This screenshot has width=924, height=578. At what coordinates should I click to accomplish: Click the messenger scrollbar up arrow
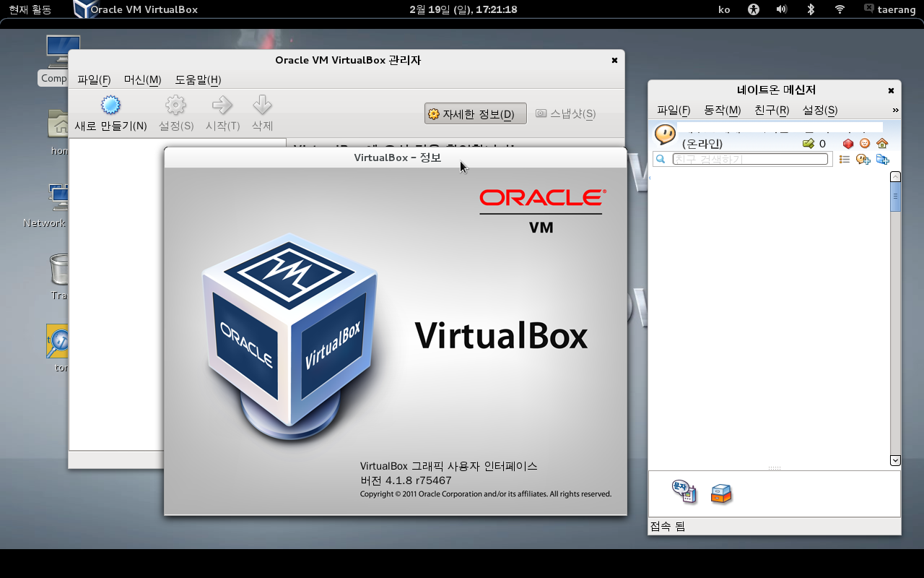tap(895, 176)
